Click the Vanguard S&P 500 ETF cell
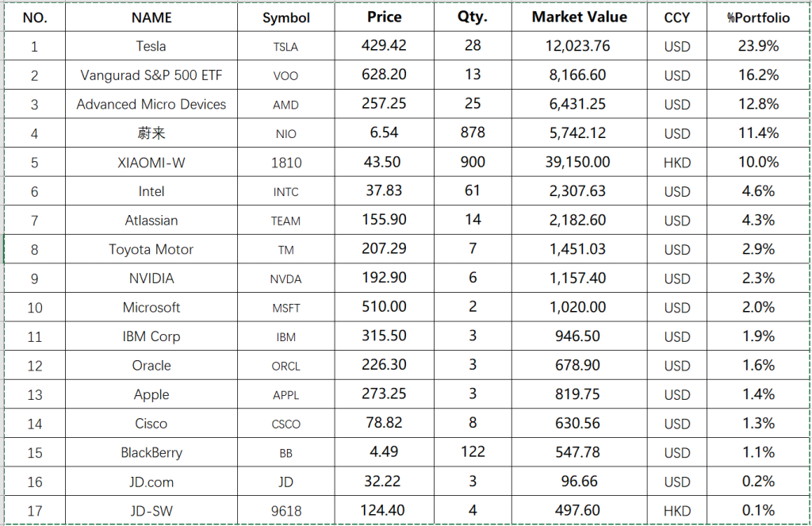This screenshot has height=526, width=812. [151, 75]
